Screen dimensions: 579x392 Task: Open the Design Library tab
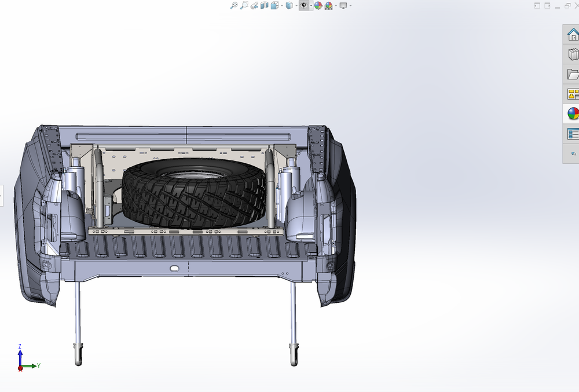(573, 54)
